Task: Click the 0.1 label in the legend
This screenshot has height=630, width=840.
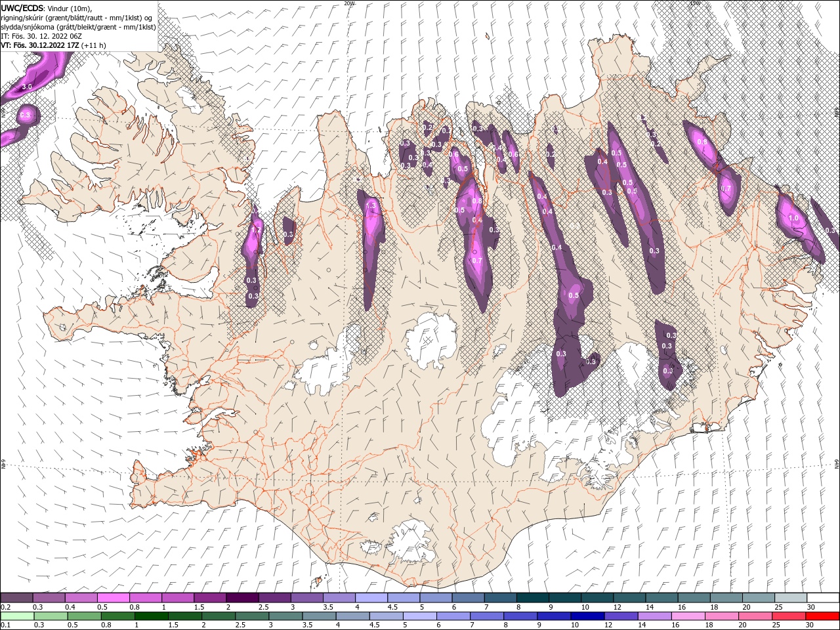Action: (5, 625)
